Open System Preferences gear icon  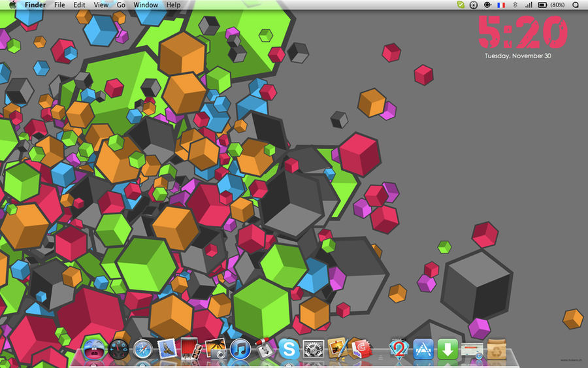(313, 349)
